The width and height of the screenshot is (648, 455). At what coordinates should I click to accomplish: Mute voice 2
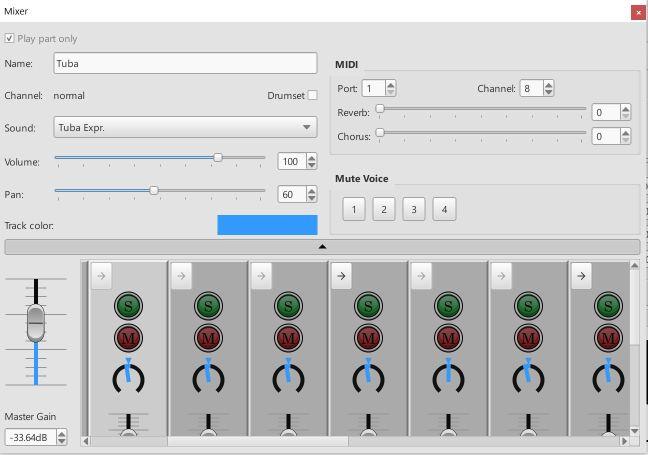[x=384, y=209]
